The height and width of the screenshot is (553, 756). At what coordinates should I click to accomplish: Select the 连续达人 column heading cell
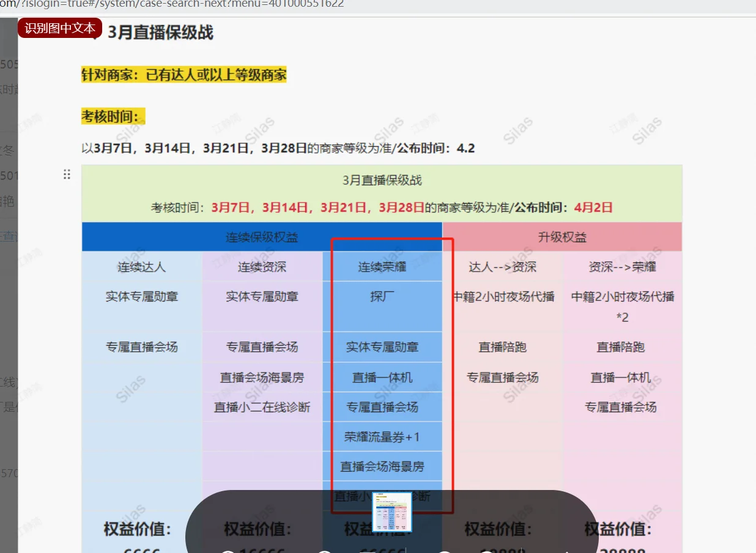click(141, 267)
